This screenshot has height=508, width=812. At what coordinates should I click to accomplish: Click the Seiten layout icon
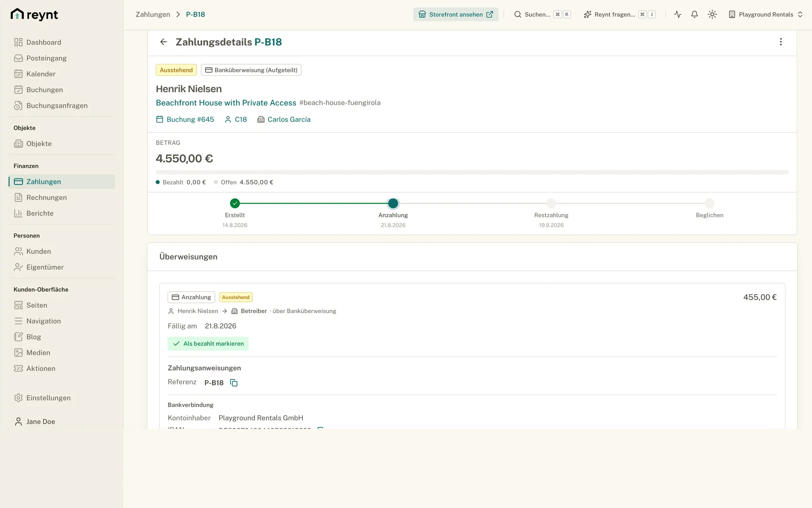coord(18,305)
